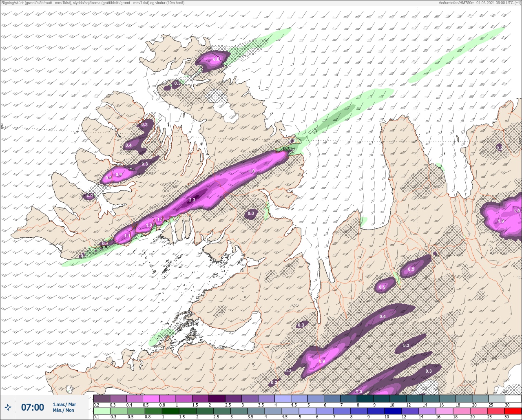Select the bright red rain legend swatch at 30
This screenshot has height=420, width=522.
pos(513,410)
